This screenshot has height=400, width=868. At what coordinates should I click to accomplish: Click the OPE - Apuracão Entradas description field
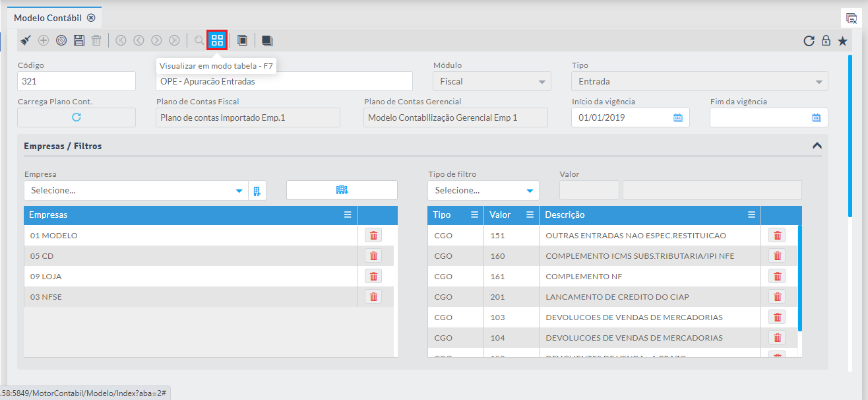pyautogui.click(x=284, y=81)
